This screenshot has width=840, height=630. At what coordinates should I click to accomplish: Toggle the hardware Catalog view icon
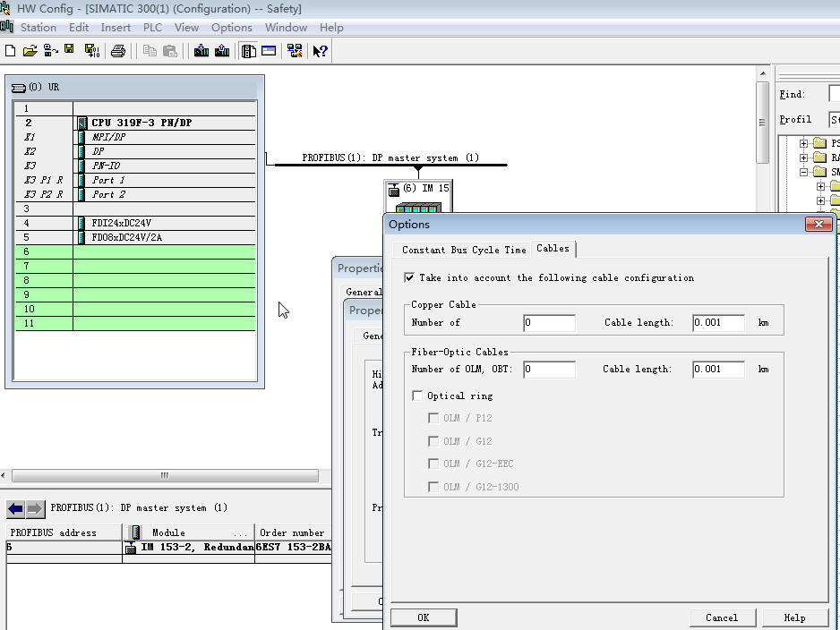click(248, 51)
